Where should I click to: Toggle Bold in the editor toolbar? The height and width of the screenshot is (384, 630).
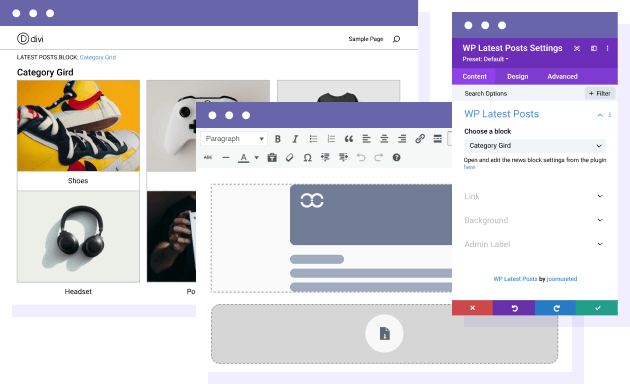(277, 139)
